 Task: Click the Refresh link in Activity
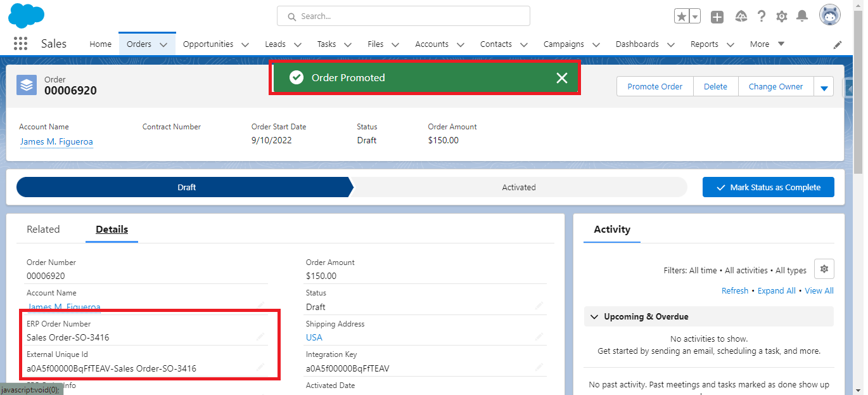(x=735, y=290)
